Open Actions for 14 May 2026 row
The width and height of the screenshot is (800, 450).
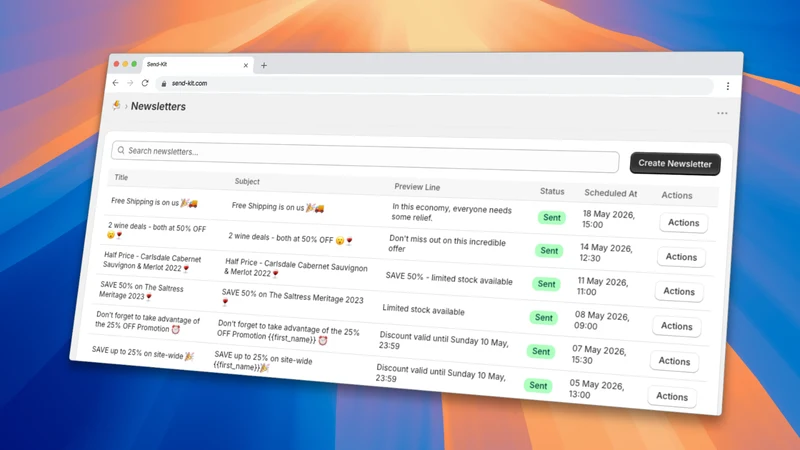pyautogui.click(x=681, y=257)
